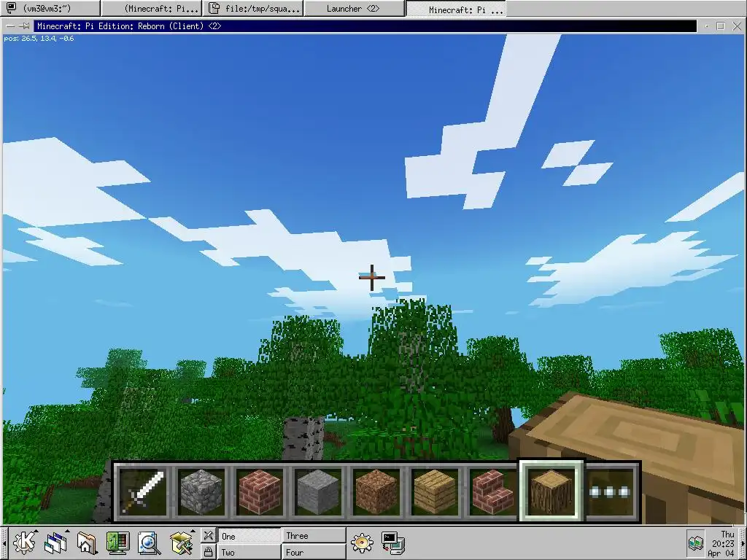Switch to virtual desktop Three
This screenshot has width=747, height=560.
point(314,536)
